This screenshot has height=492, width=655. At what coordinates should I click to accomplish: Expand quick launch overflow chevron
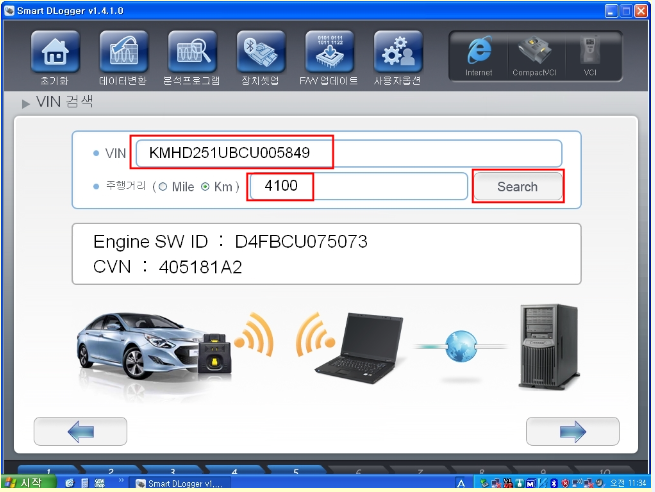(x=121, y=481)
